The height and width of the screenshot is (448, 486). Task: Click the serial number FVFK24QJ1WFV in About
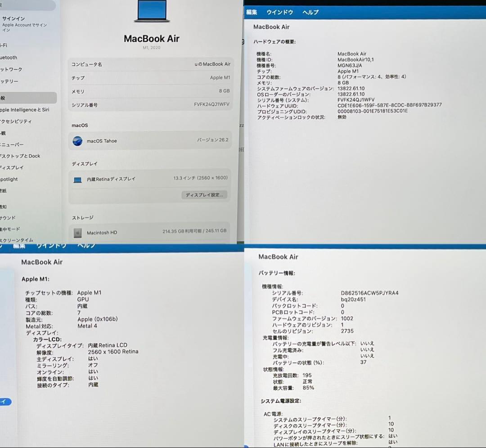[211, 104]
